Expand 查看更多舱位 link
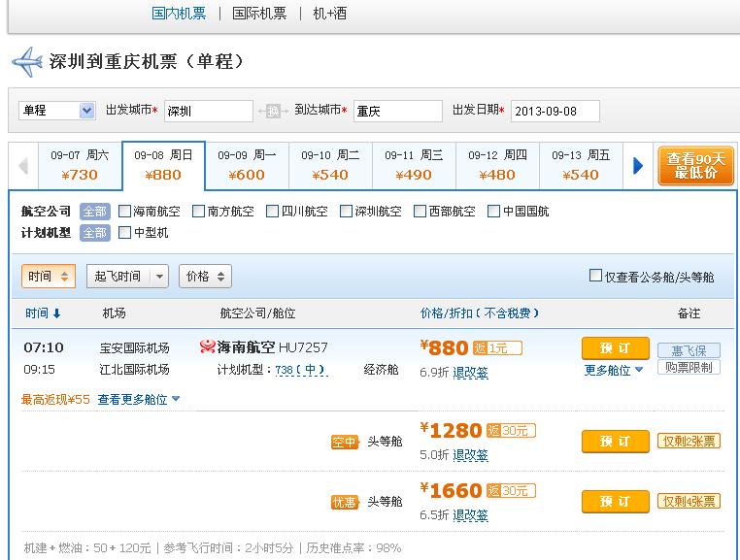The height and width of the screenshot is (560, 740). [x=138, y=400]
